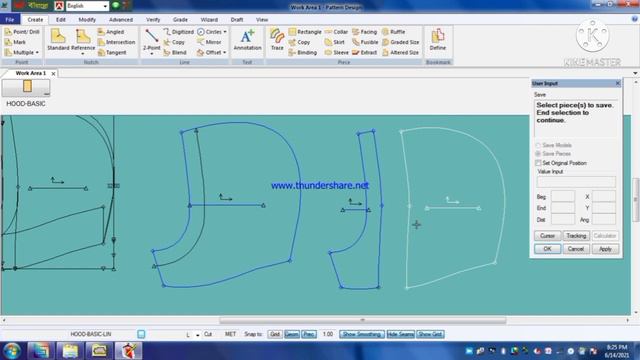Click the piece Copy tool
This screenshot has height=360, width=640.
coord(300,42)
